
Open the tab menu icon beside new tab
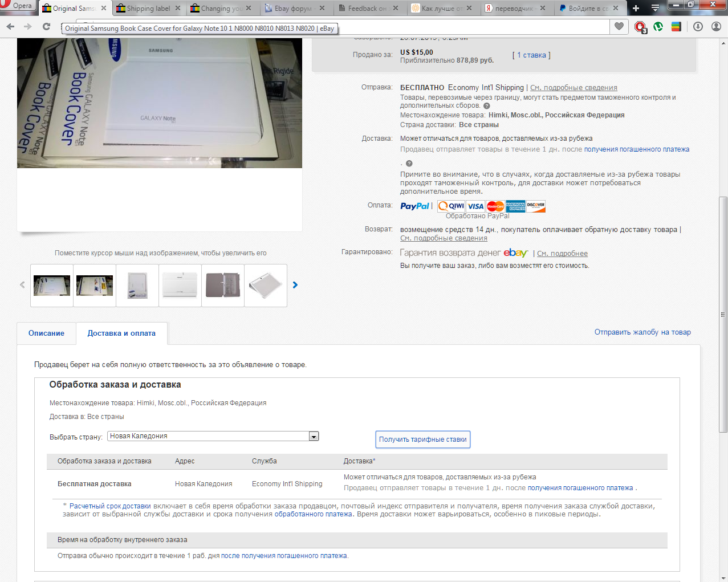[x=655, y=8]
